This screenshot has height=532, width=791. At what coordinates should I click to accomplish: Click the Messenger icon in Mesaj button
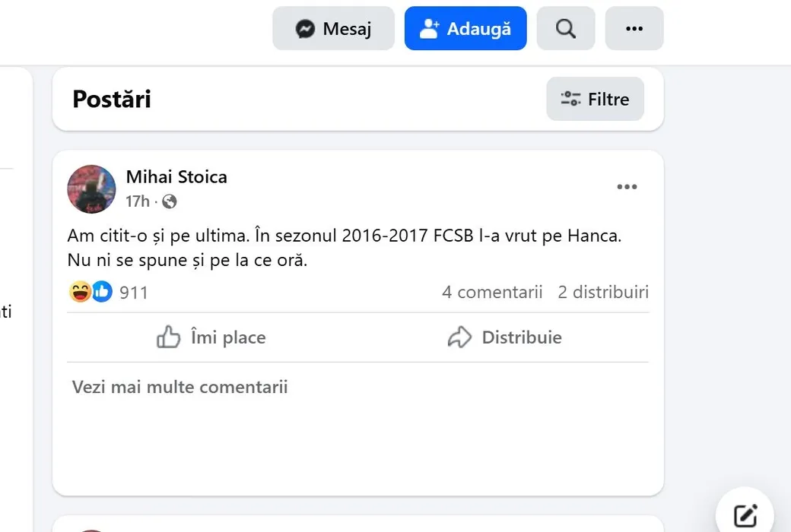306,29
